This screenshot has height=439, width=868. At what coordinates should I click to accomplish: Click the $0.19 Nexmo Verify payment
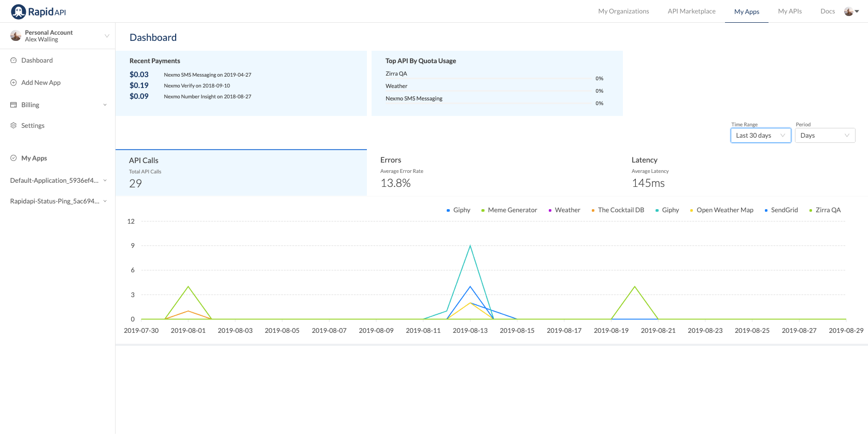tap(180, 85)
